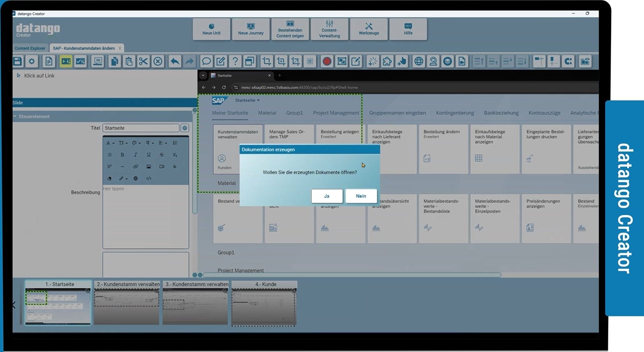Open the Content-Verwaltung button
The image size is (644, 352).
330,29
